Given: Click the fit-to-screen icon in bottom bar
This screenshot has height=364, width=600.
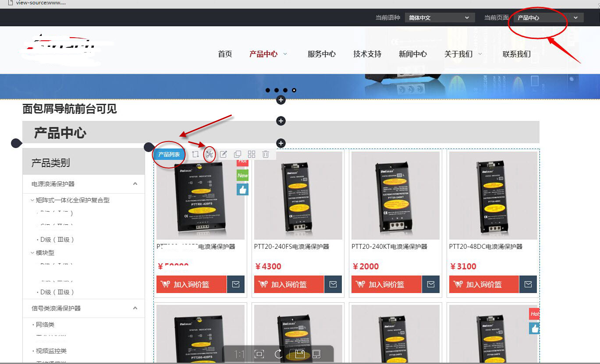Looking at the screenshot, I should [x=259, y=354].
